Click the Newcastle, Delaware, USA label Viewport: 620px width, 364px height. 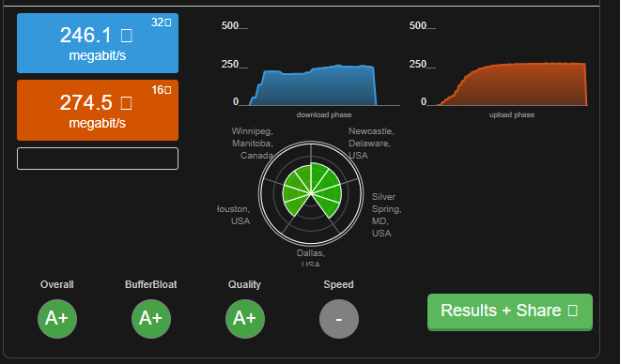pyautogui.click(x=371, y=143)
